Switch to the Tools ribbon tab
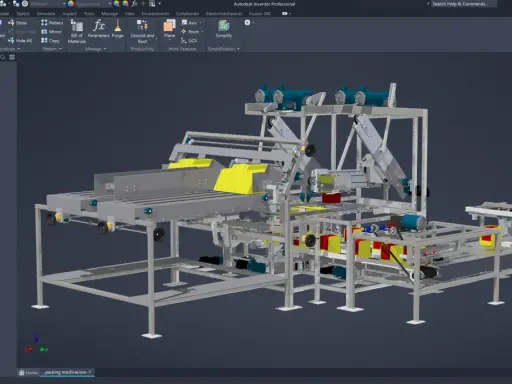Viewport: 512px width, 384px height. point(89,14)
